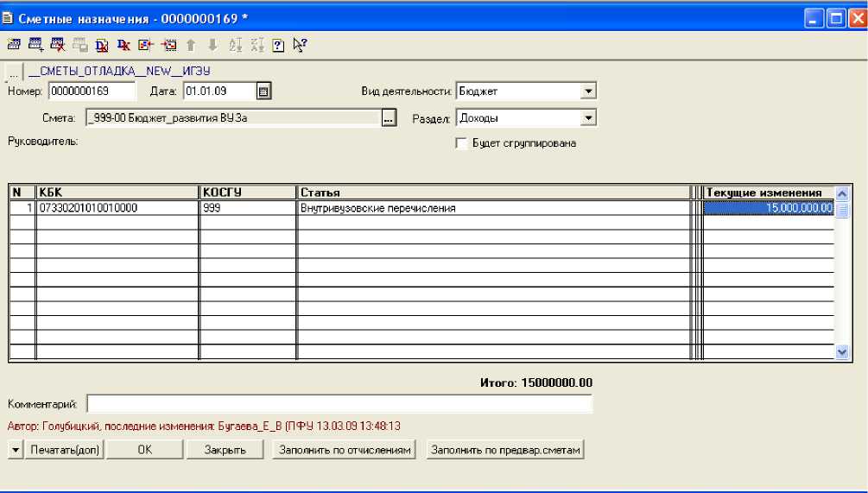868x493 pixels.
Task: Select cell 07330201010010000 in the table
Action: pos(117,208)
